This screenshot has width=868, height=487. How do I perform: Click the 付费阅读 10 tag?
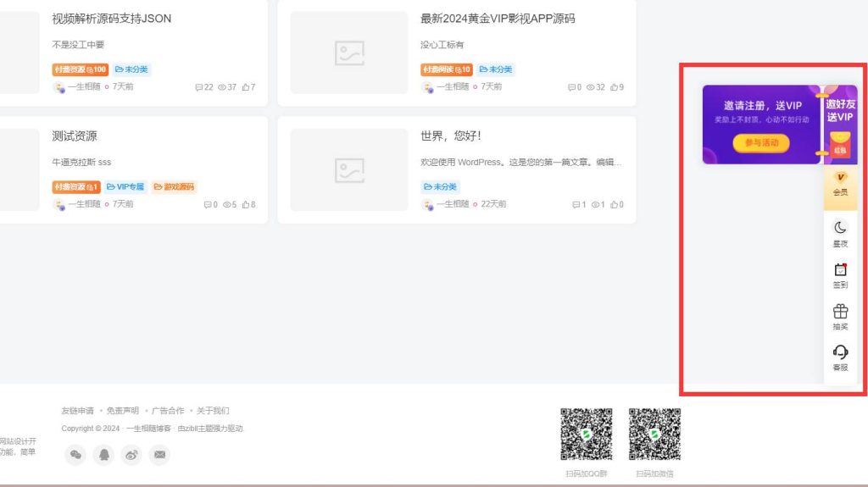point(446,69)
